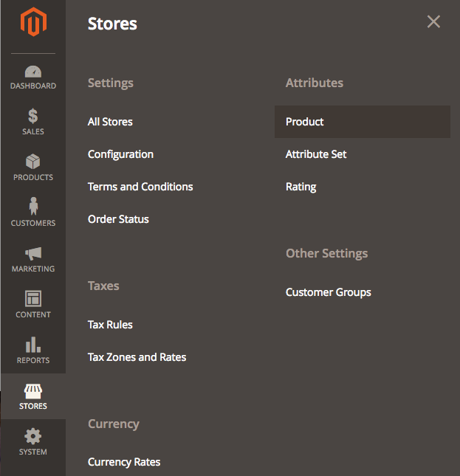Open Product attributes
The height and width of the screenshot is (476, 460).
point(363,122)
